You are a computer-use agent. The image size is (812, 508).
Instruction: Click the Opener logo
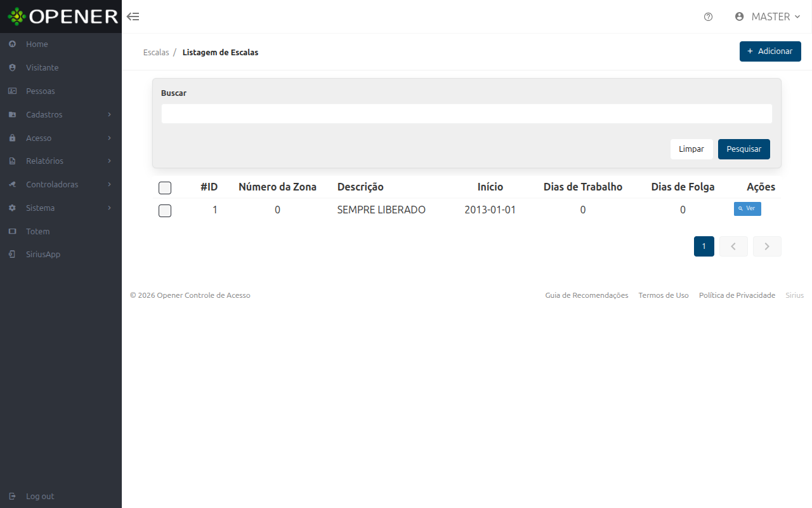point(63,17)
